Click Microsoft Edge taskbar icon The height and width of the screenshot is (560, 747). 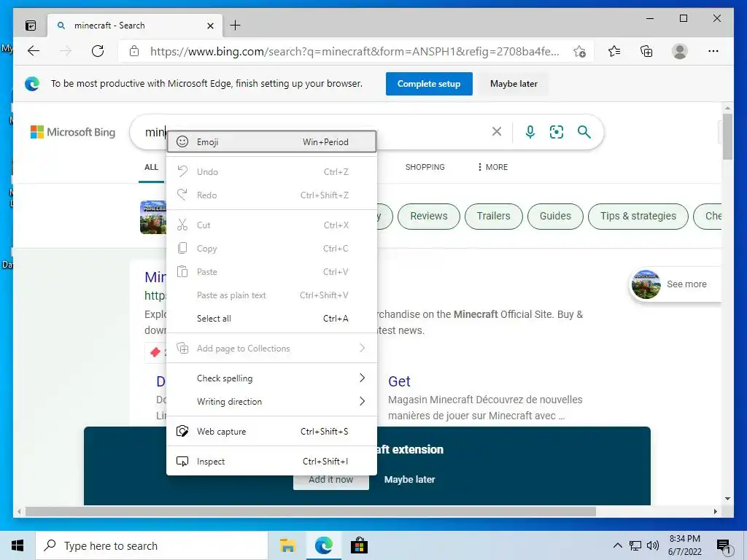pyautogui.click(x=323, y=545)
